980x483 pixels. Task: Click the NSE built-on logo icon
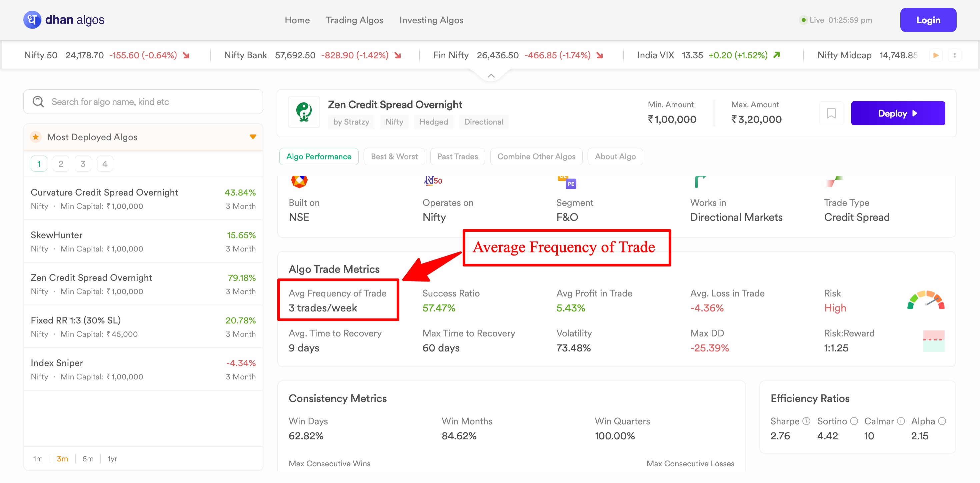[x=299, y=182]
